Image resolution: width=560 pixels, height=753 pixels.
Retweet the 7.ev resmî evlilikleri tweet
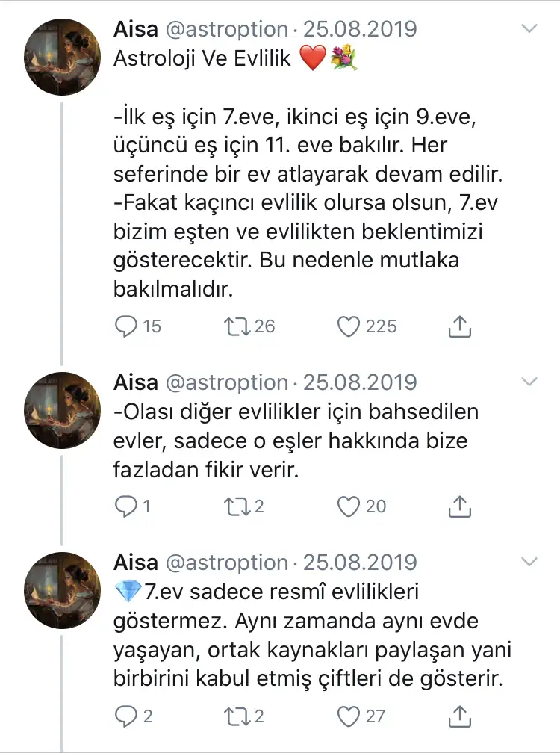[238, 716]
